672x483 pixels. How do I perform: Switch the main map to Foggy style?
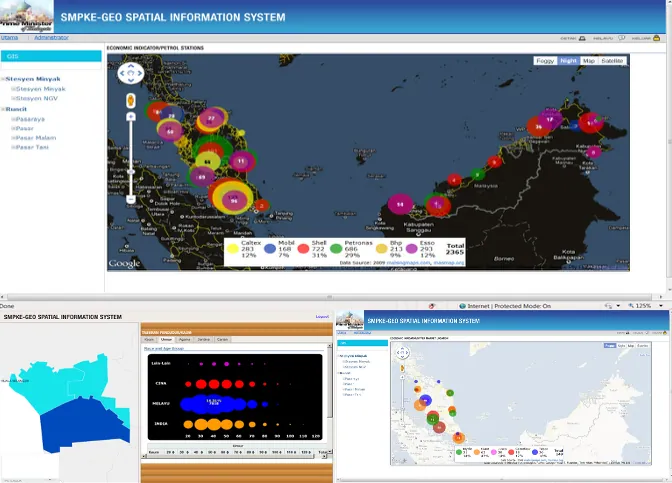pos(545,61)
